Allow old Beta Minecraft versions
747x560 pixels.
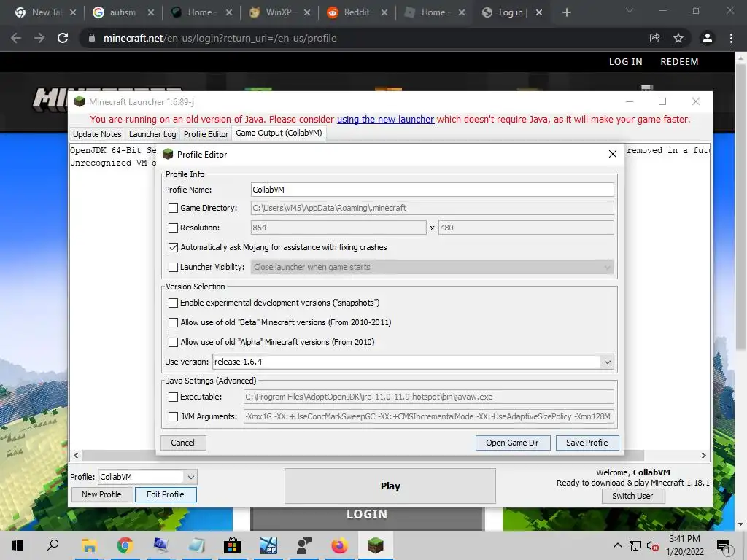coord(174,322)
